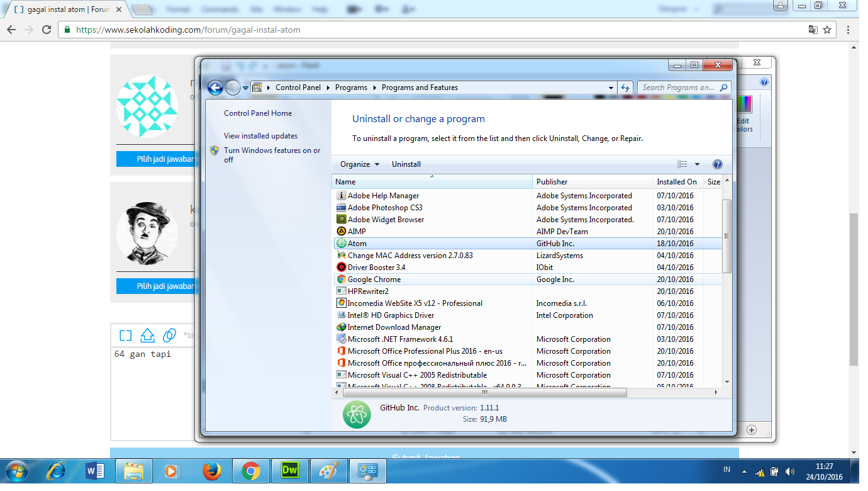Click the code brackets icon in reply editor
This screenshot has width=868, height=491.
click(126, 335)
